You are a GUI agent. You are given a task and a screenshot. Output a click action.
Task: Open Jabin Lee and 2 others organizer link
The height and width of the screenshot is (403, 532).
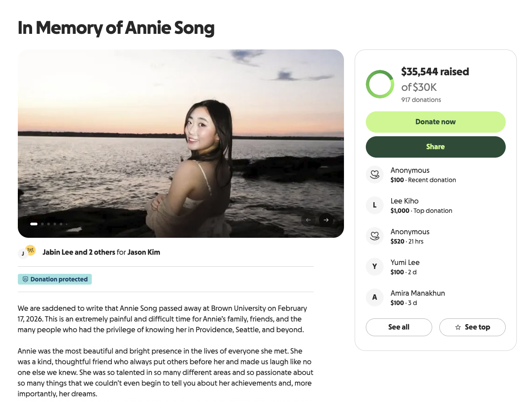(x=78, y=252)
